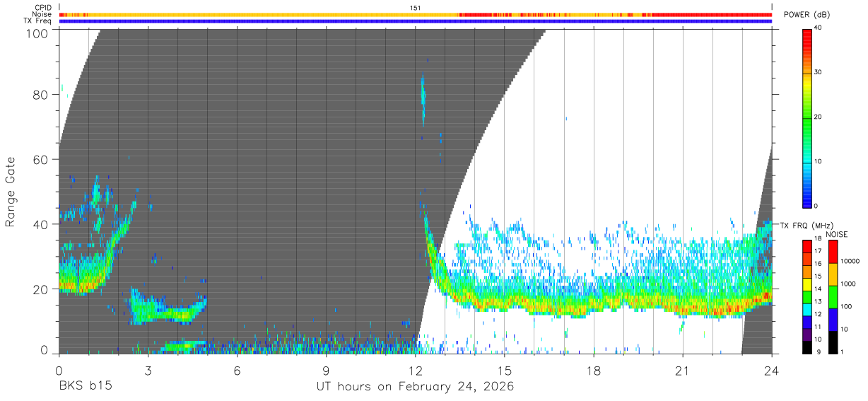Click the noise scale value '10000'
Image resolution: width=868 pixels, height=401 pixels.
point(850,260)
